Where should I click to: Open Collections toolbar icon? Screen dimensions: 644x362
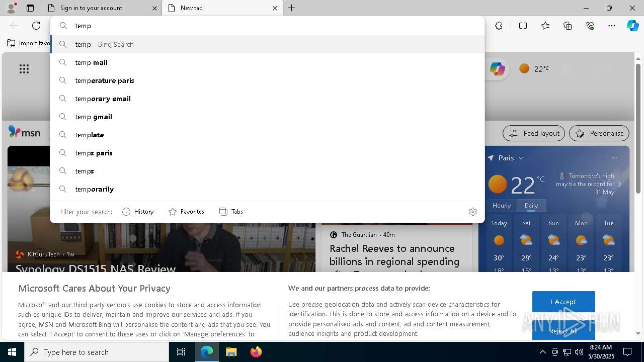(x=568, y=26)
